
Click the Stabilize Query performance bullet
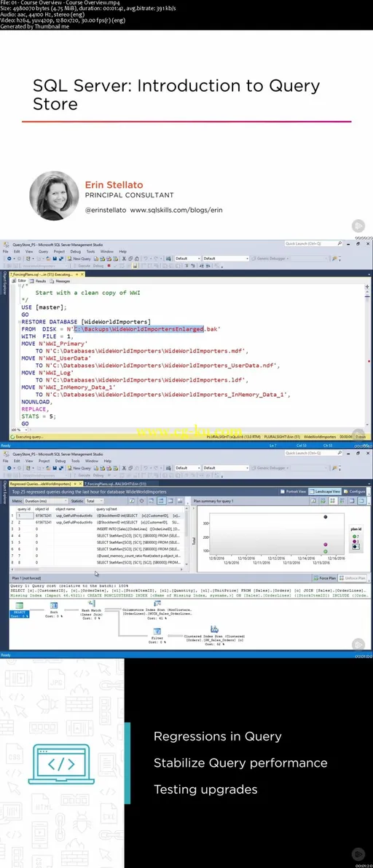pyautogui.click(x=240, y=763)
